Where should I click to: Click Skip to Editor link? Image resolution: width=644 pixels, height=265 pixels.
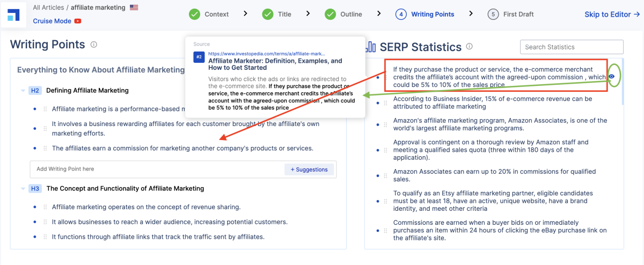[612, 14]
